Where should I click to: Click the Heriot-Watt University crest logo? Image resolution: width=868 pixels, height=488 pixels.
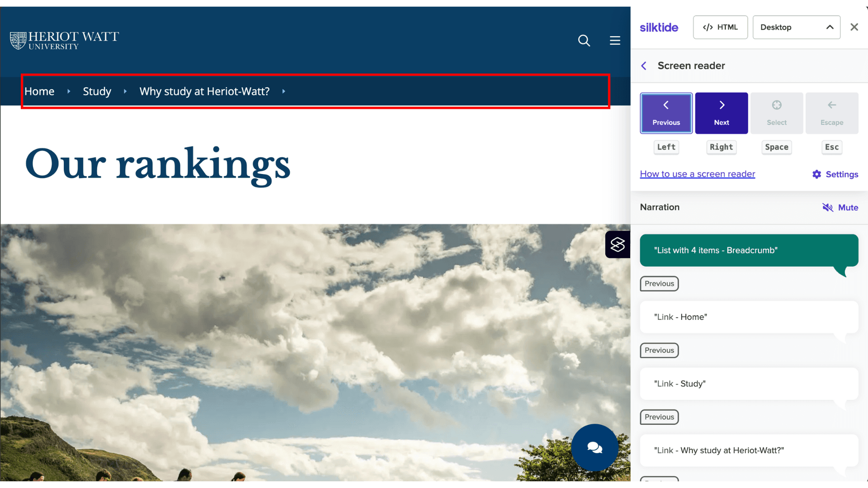[63, 40]
